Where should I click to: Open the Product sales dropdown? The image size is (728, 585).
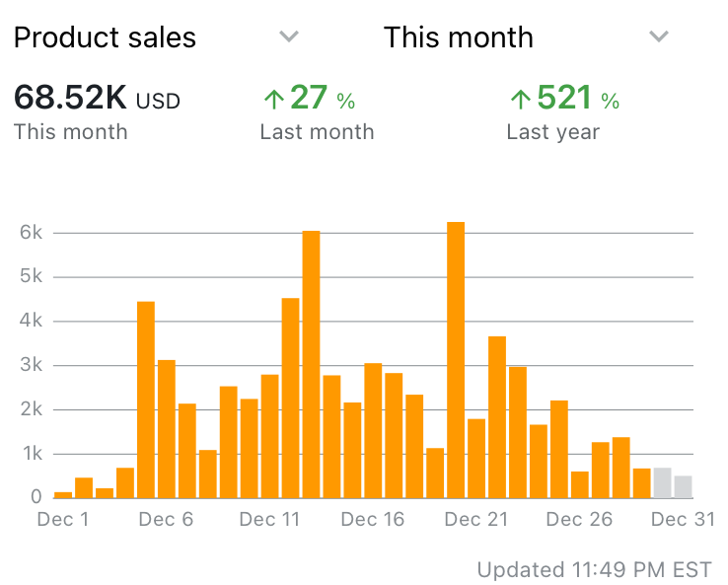[105, 37]
